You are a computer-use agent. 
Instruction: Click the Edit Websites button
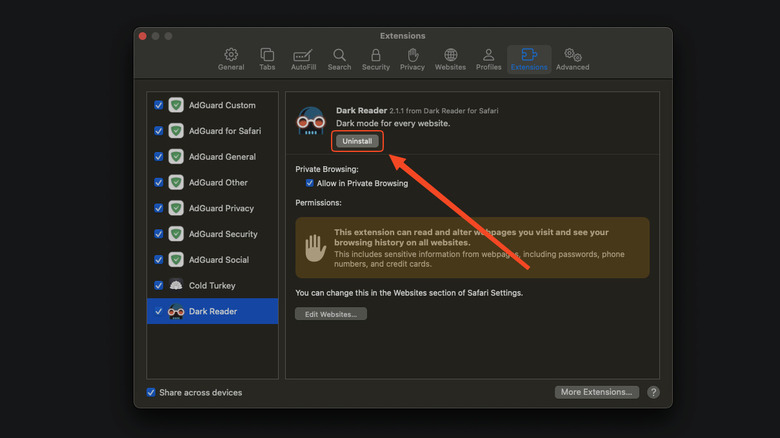[x=331, y=314]
